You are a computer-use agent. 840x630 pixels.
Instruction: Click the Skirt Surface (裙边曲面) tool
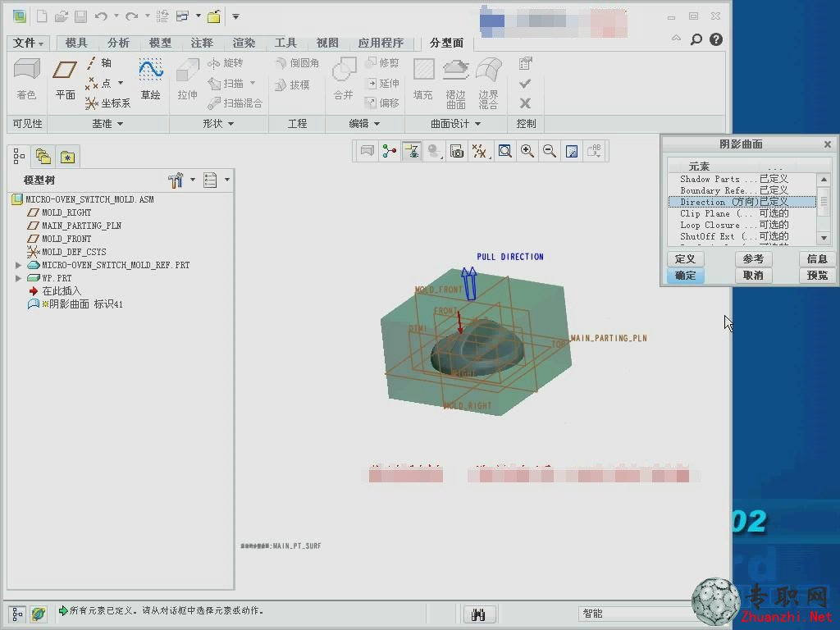[456, 84]
